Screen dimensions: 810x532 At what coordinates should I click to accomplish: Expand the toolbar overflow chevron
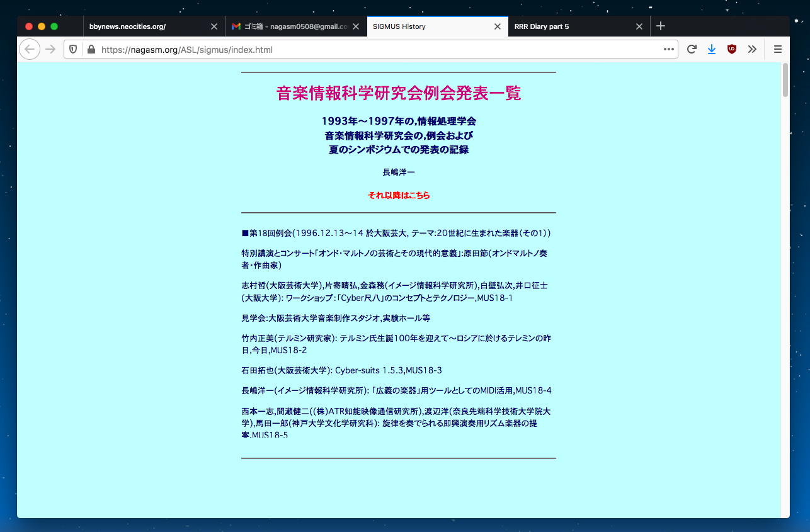point(752,49)
